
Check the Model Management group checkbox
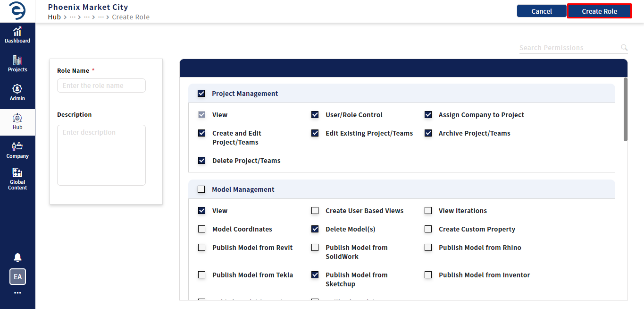pyautogui.click(x=201, y=189)
